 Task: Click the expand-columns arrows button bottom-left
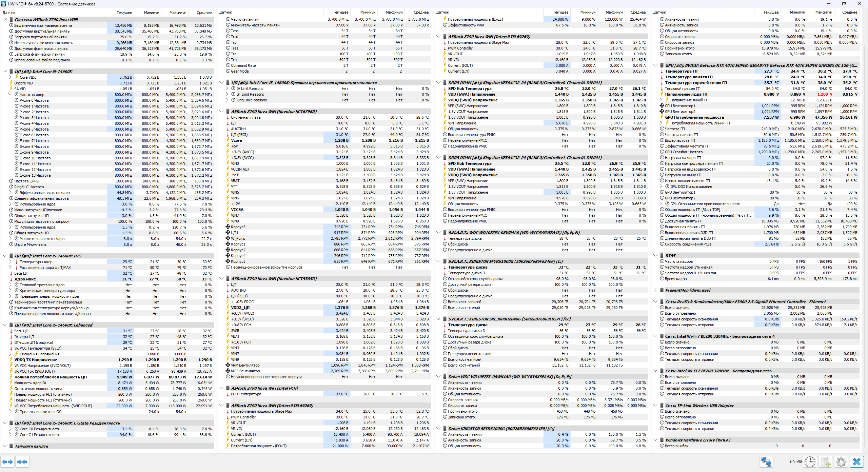click(7, 462)
